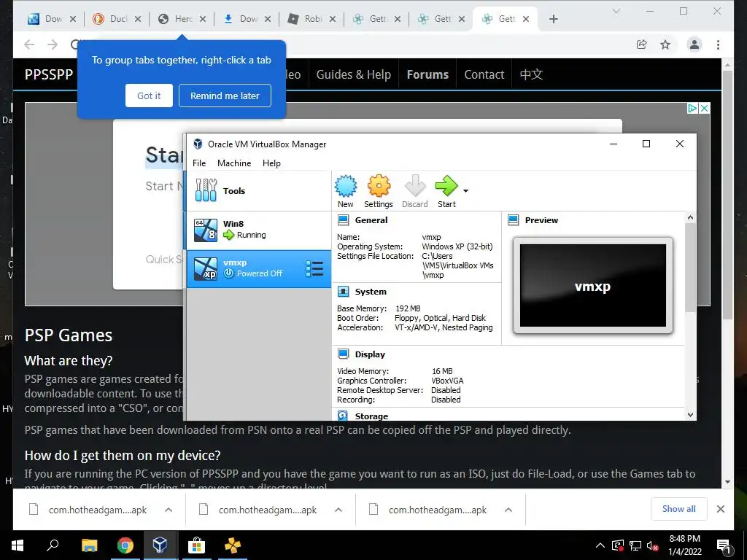Click the AdChoices triangle icon
The image size is (747, 560).
pyautogui.click(x=693, y=108)
